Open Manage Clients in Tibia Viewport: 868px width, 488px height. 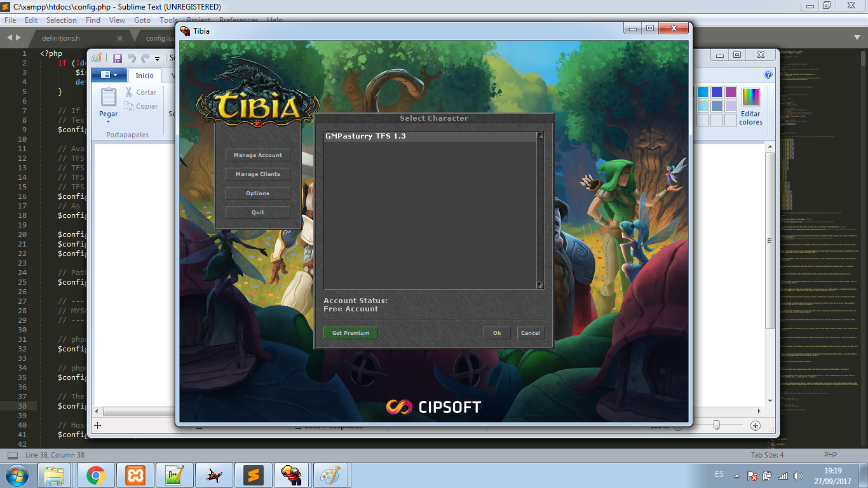[258, 174]
